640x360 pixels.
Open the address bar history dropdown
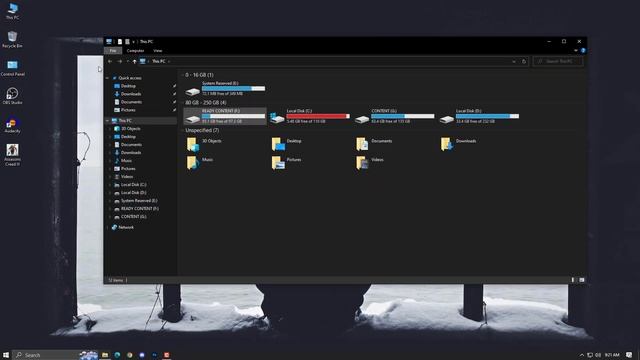click(514, 61)
